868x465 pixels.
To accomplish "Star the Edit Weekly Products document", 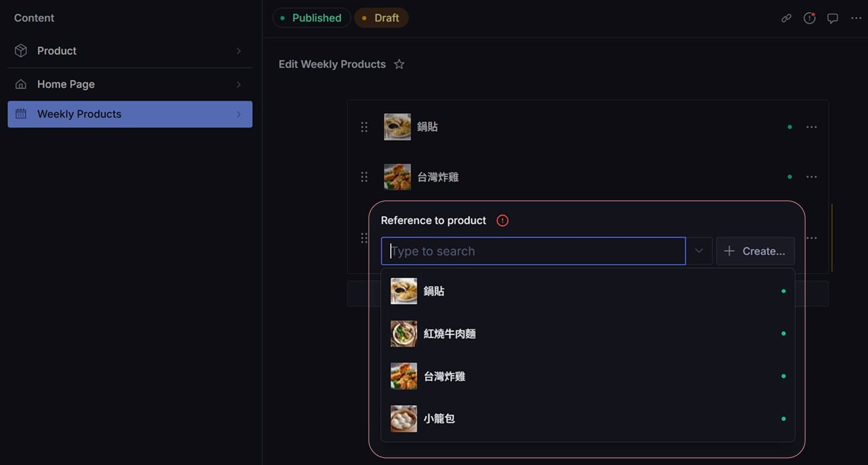I will click(x=398, y=64).
